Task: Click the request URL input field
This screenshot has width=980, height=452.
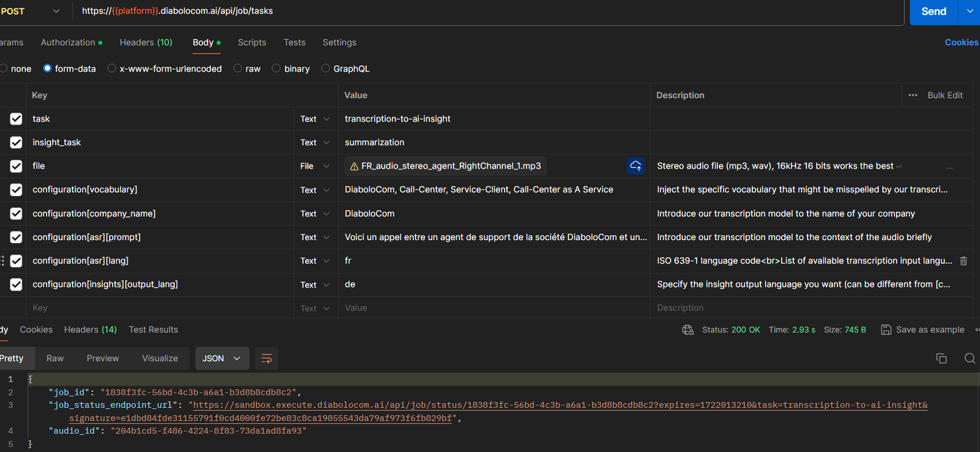Action: pos(490,11)
